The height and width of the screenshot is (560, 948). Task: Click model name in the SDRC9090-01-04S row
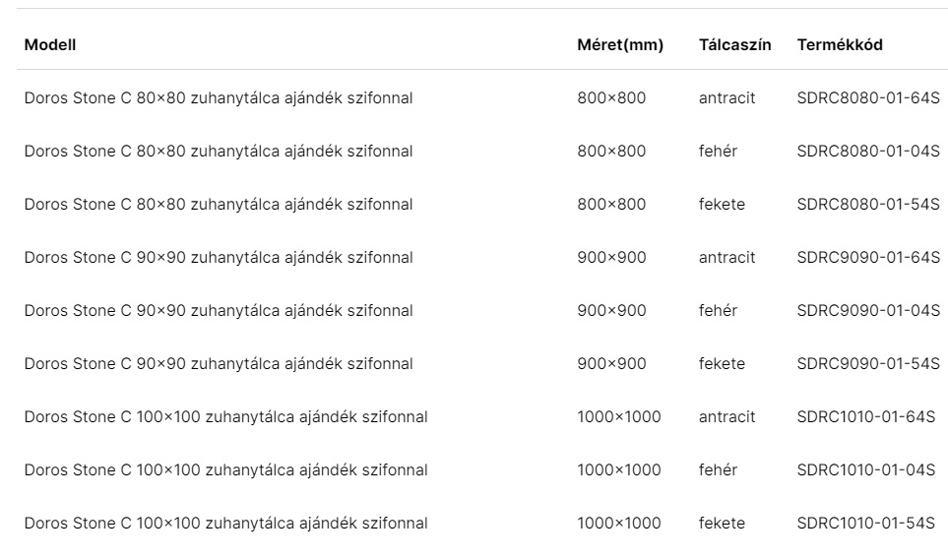[219, 311]
